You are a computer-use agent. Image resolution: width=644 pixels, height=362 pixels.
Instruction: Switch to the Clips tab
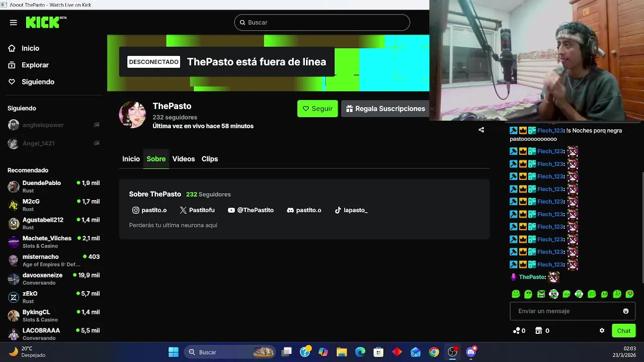210,159
